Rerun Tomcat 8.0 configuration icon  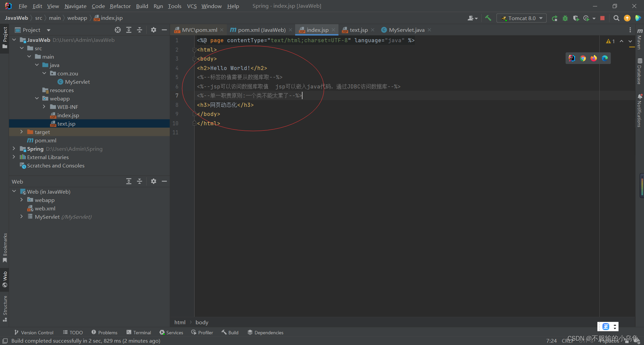[x=554, y=18]
